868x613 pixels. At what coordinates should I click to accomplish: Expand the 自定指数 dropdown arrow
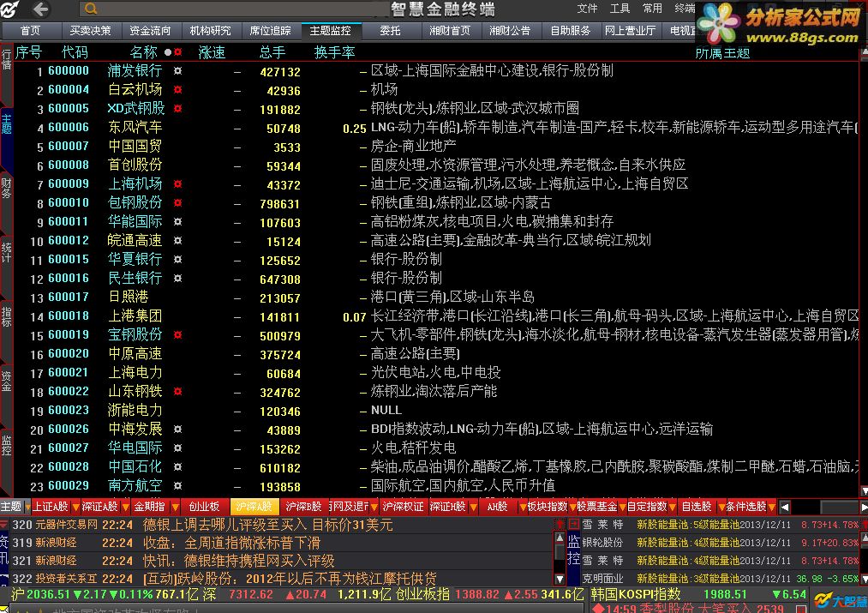point(672,507)
